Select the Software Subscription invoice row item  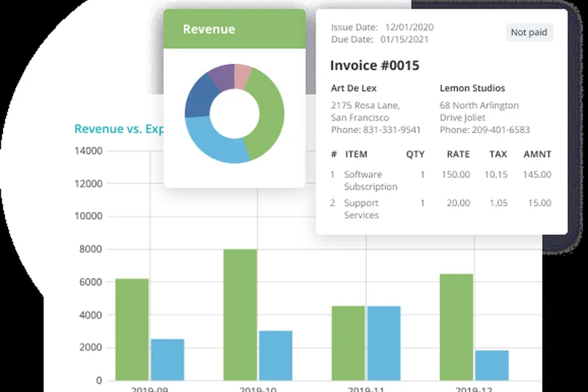point(370,180)
